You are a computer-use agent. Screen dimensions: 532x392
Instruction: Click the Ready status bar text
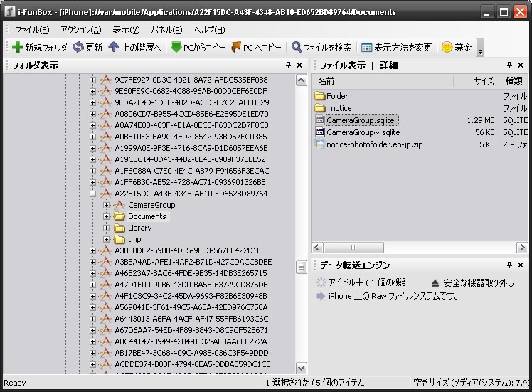tap(15, 383)
